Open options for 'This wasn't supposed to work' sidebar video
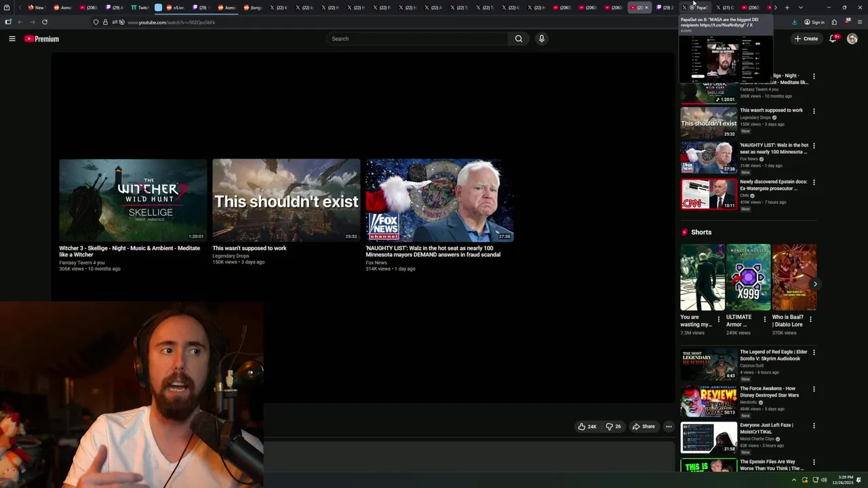The height and width of the screenshot is (488, 868). coord(814,111)
